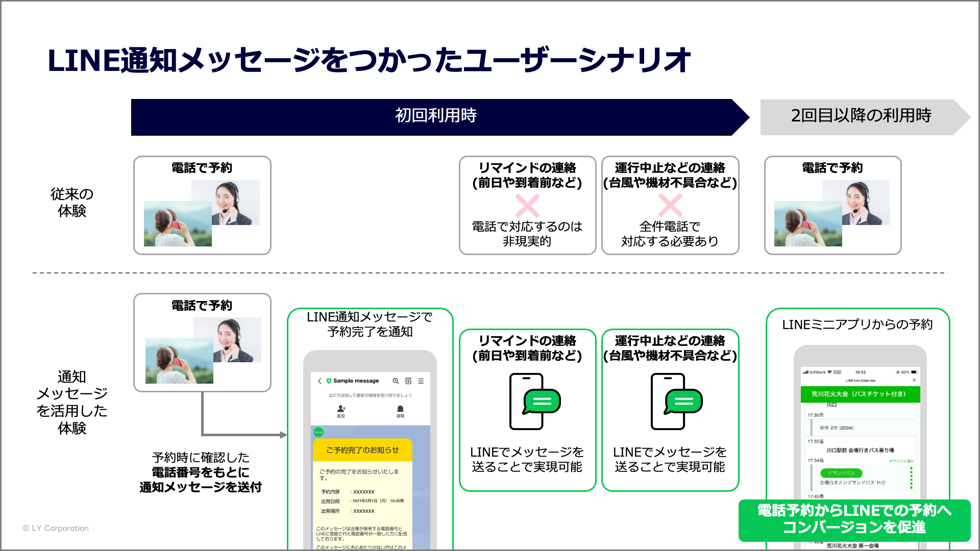Click the LINEミニアプリからの予約 caption

[x=857, y=324]
